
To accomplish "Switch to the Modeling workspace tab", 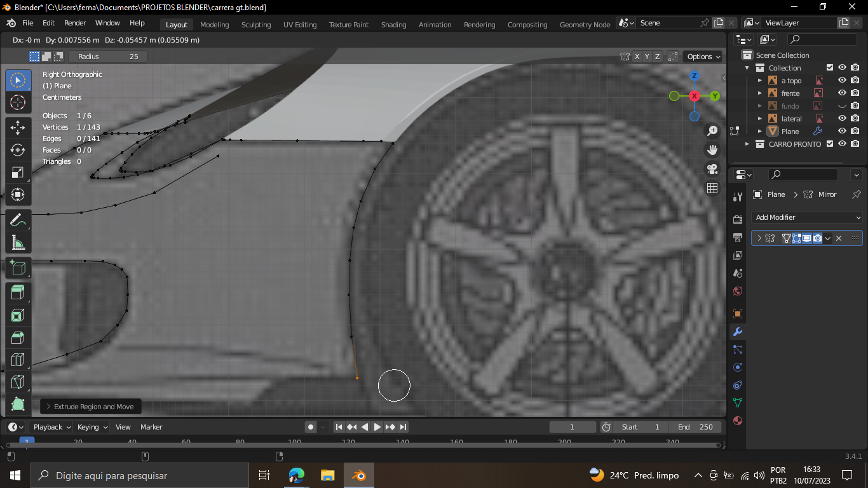I will 214,25.
